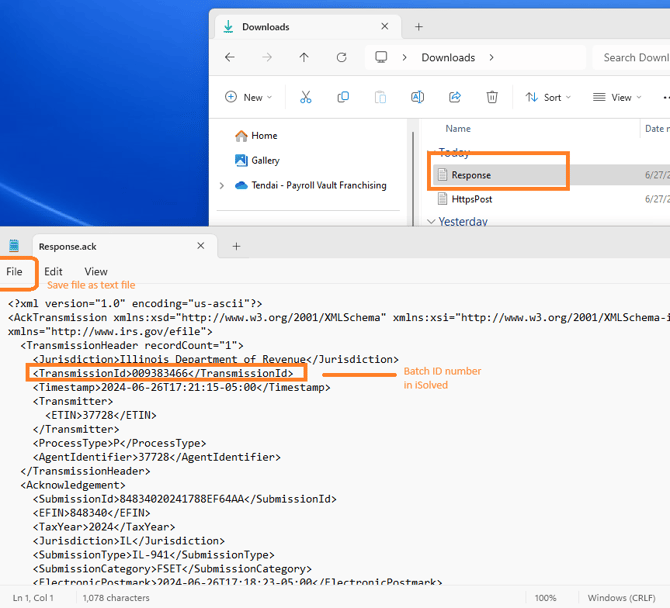The width and height of the screenshot is (670, 608).
Task: Open the New item menu in File Explorer
Action: 248,97
